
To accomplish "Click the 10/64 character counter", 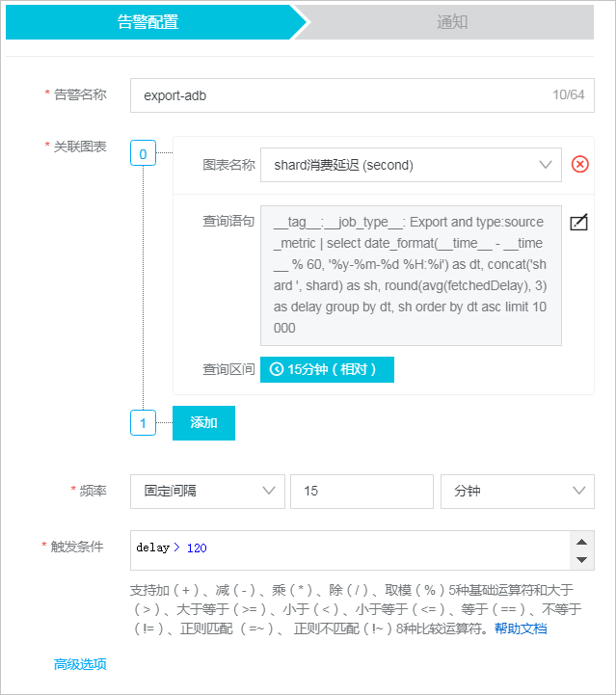I will [x=568, y=94].
